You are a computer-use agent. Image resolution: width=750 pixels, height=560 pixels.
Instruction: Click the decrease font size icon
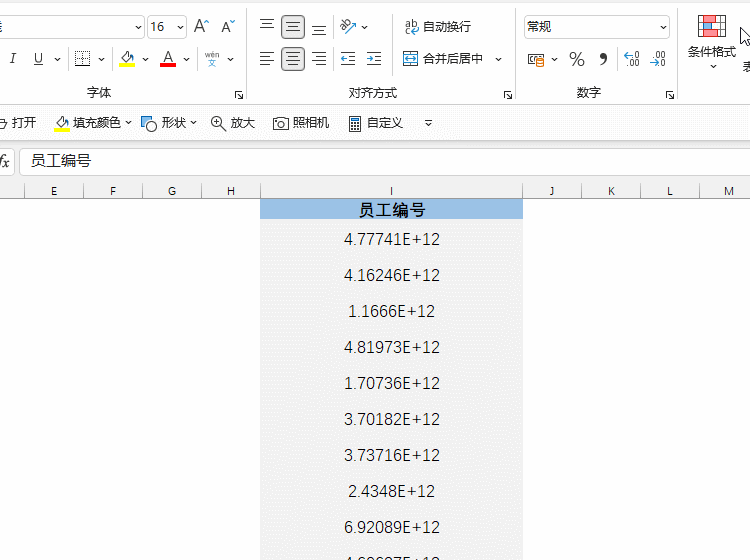(x=229, y=27)
